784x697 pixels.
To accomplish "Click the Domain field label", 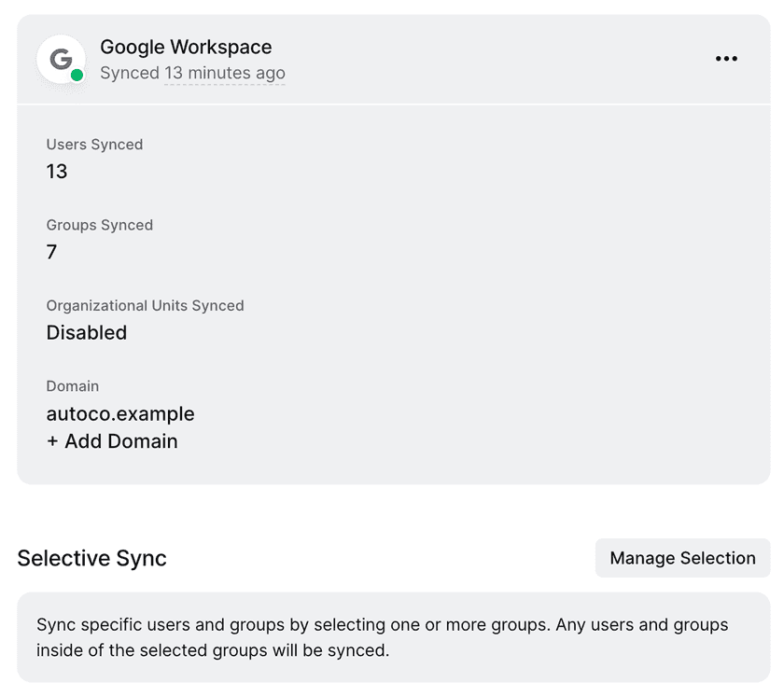I will pos(72,386).
